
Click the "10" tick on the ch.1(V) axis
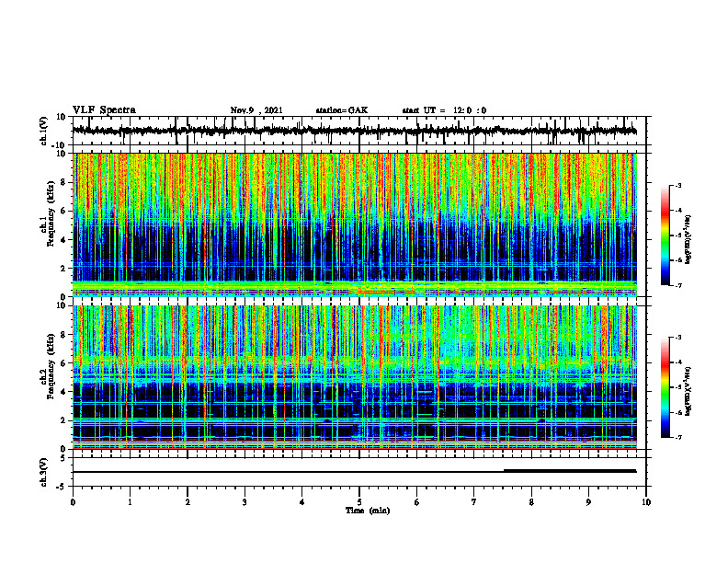(x=62, y=117)
